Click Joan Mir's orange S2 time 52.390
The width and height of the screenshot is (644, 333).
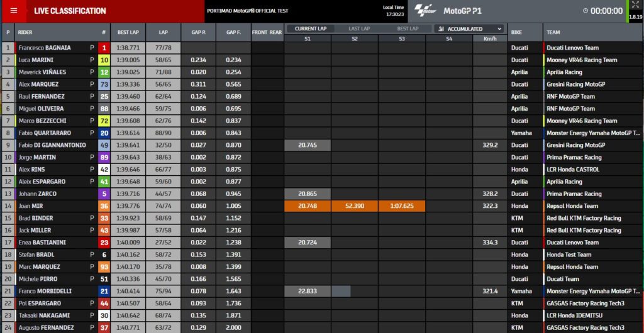(x=355, y=206)
